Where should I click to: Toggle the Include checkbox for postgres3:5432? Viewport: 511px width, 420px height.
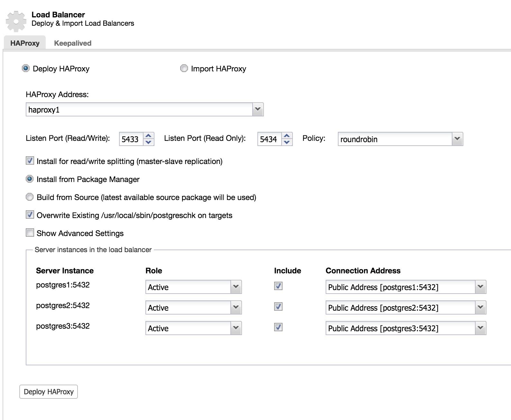click(278, 327)
